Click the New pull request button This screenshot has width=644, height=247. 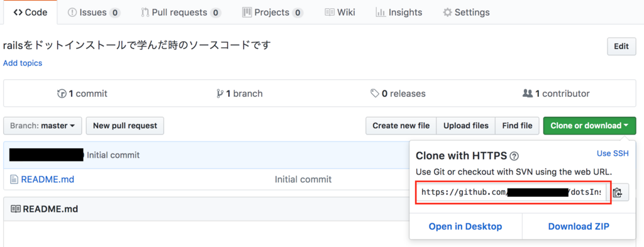[125, 126]
